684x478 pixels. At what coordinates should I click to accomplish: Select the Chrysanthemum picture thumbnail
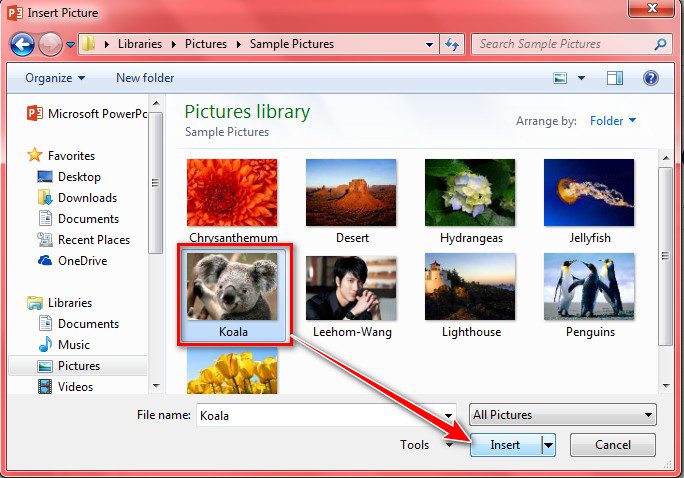coord(232,192)
